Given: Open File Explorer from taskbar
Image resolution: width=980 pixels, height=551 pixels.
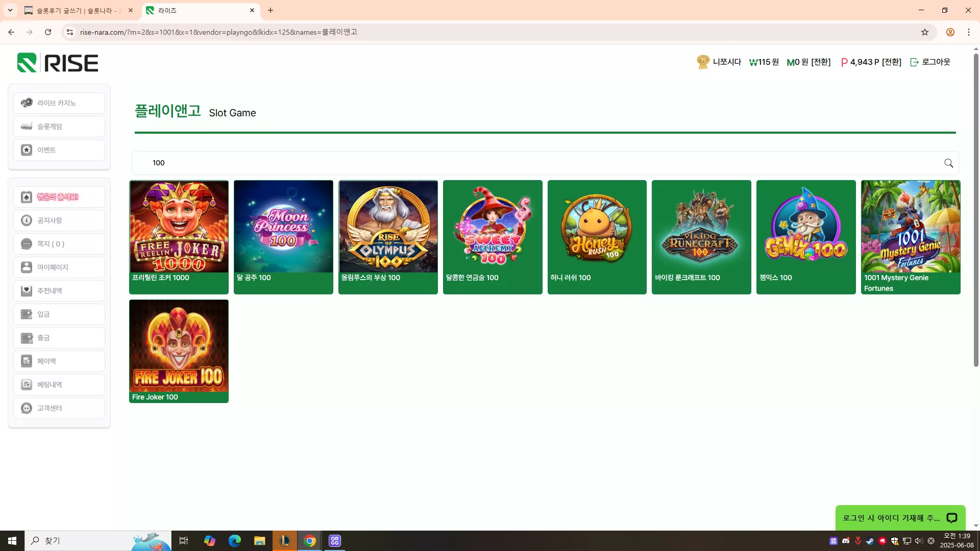Looking at the screenshot, I should (x=260, y=541).
